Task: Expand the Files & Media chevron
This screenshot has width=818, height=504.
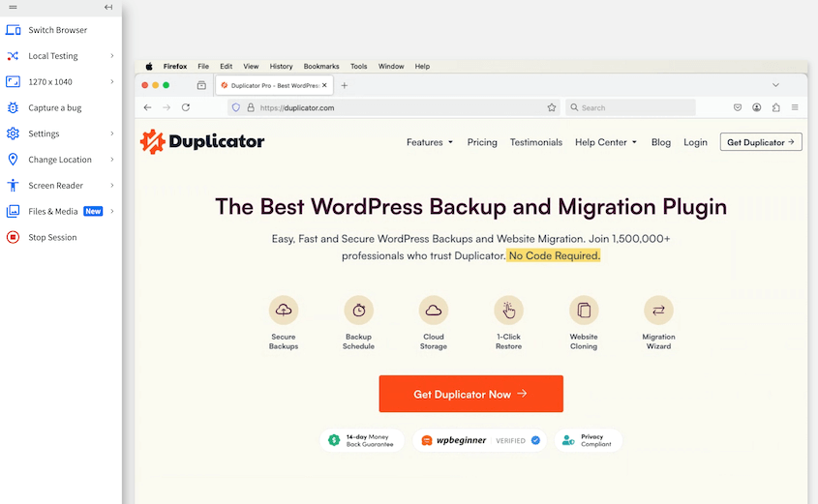Action: click(x=112, y=211)
